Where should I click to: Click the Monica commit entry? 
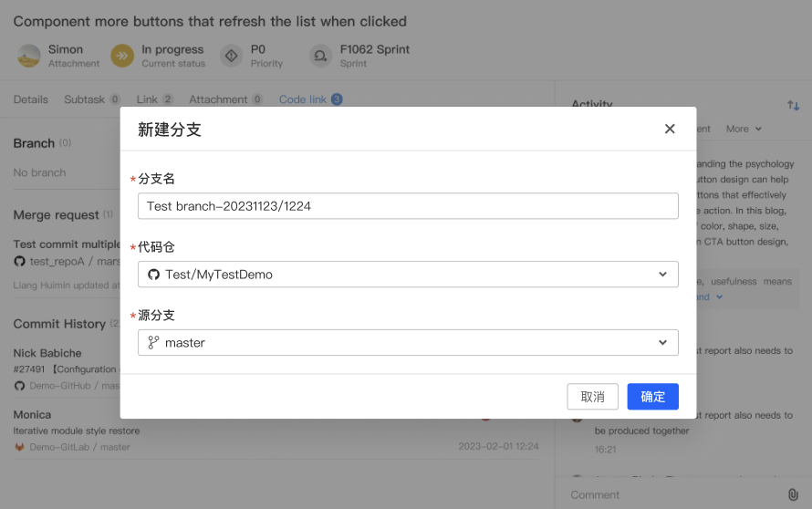tap(32, 415)
